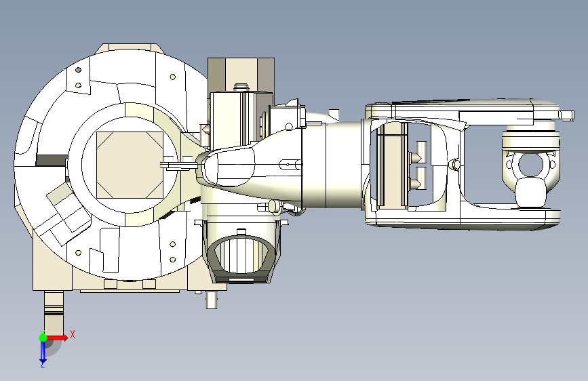Image resolution: width=588 pixels, height=381 pixels.
Task: Select the gray motor block above the arm joint
Action: point(241,75)
